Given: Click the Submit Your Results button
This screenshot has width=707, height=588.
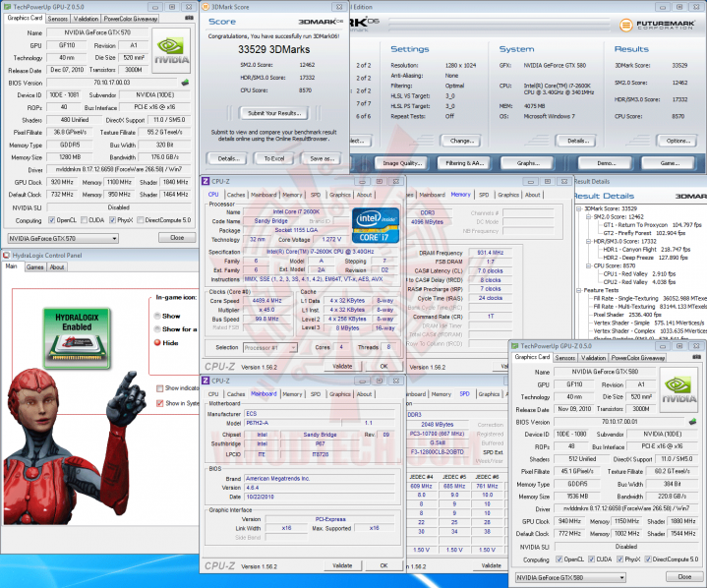Looking at the screenshot, I should pyautogui.click(x=274, y=113).
